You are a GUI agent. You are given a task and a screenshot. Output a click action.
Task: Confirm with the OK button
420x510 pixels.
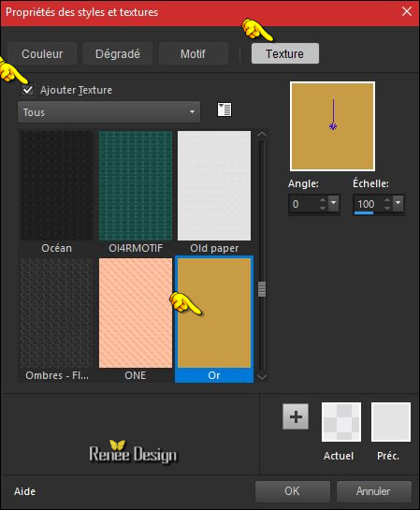(x=293, y=491)
